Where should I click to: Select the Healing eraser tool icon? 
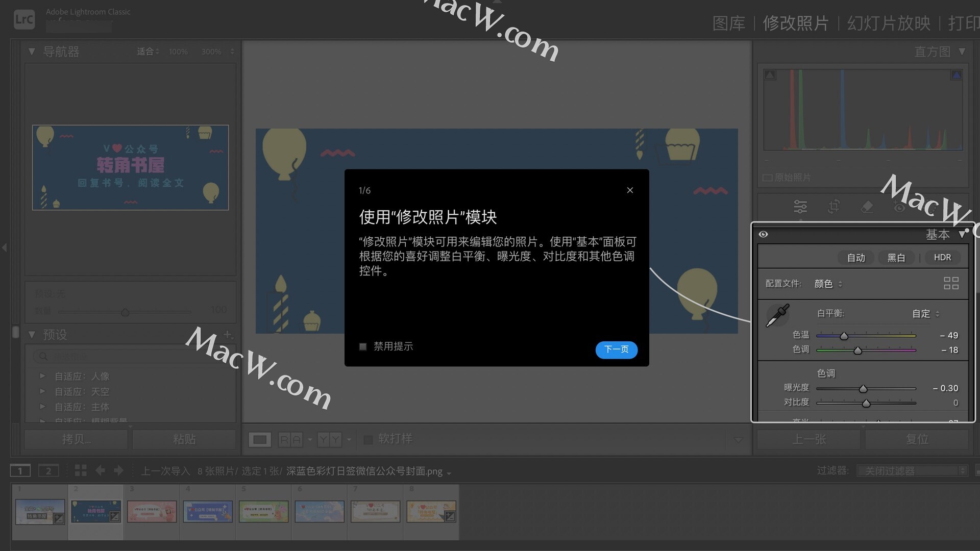(x=867, y=207)
